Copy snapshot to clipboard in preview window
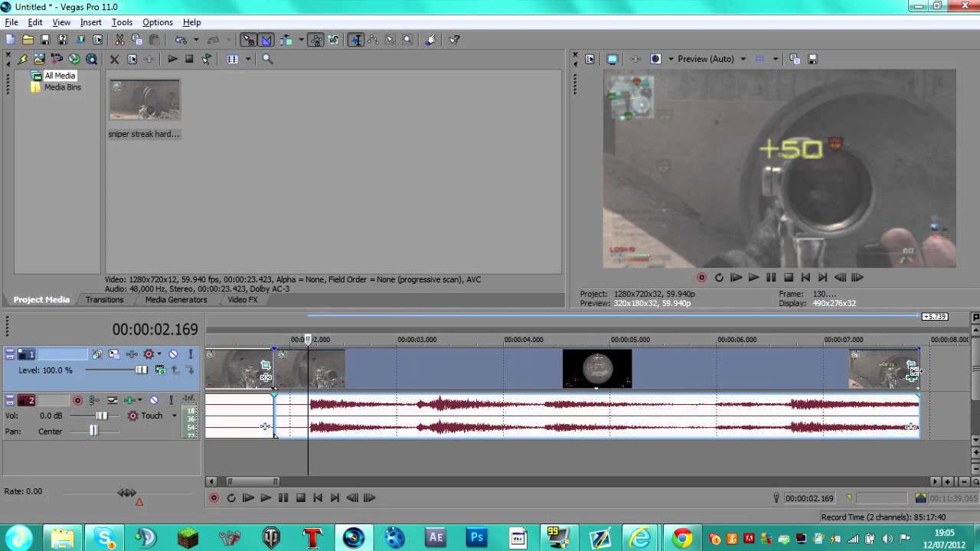 tap(795, 59)
